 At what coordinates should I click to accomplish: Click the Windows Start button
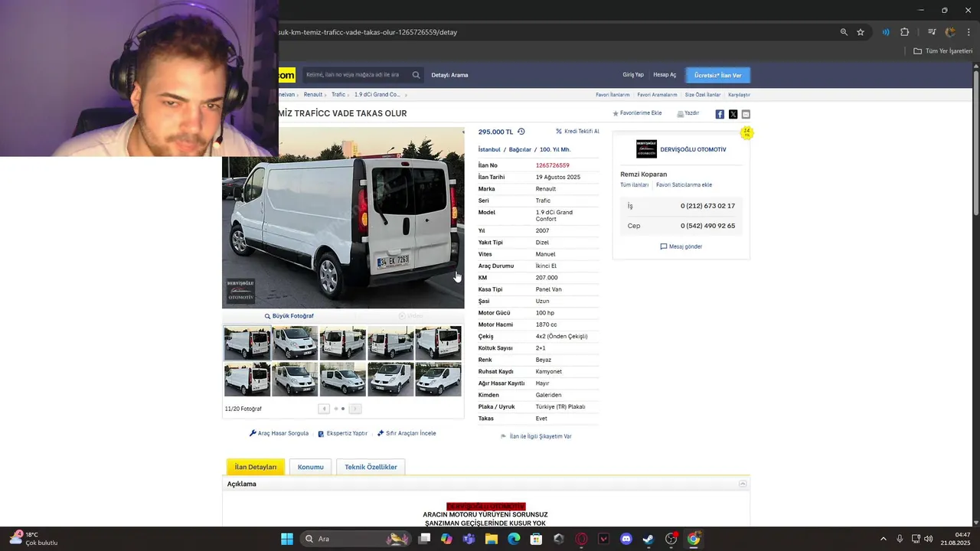(287, 539)
